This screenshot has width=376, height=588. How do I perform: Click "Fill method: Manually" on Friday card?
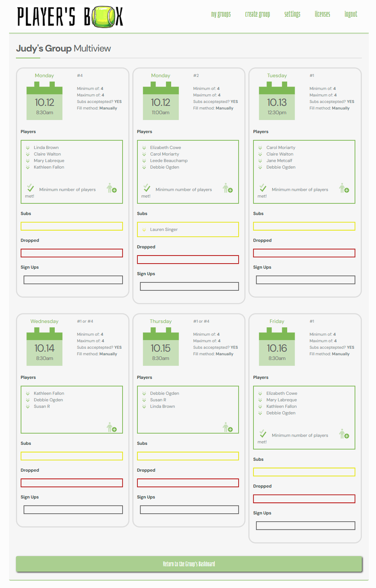coord(329,354)
